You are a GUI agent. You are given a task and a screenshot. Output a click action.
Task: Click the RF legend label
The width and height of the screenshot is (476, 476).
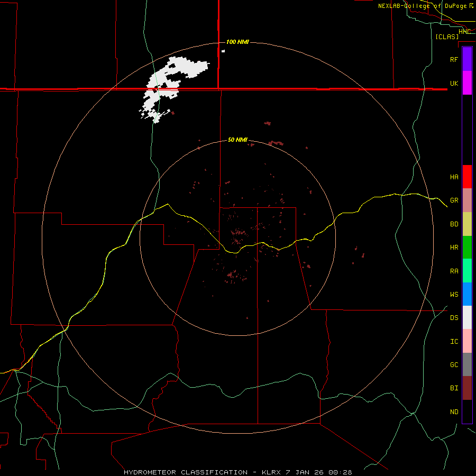454,59
